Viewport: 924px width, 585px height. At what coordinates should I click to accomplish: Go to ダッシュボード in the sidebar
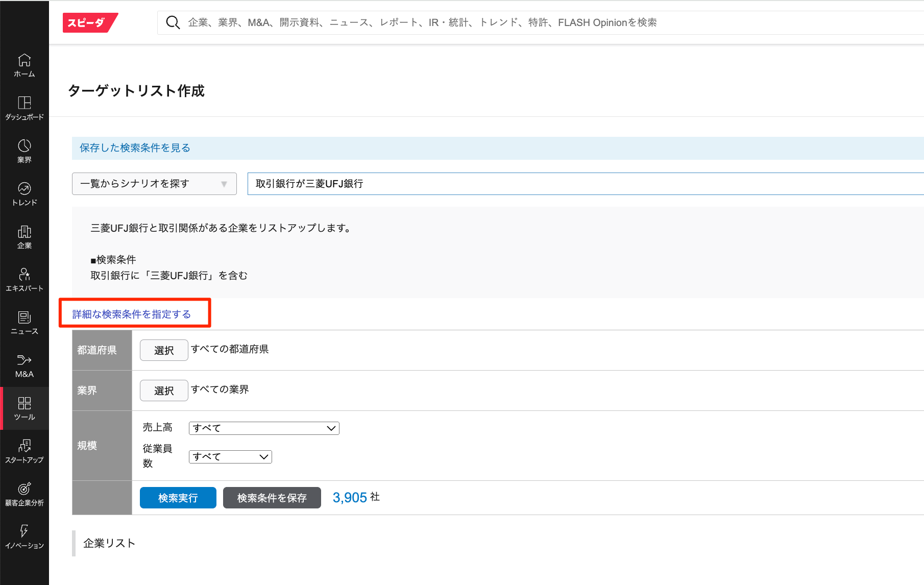coord(25,108)
